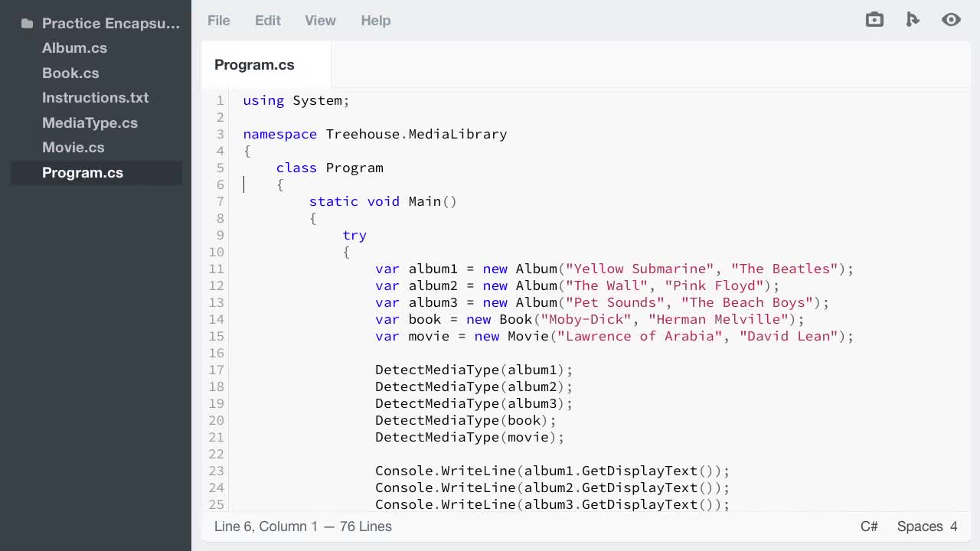The image size is (980, 551).
Task: Open the Spaces 4 indentation setting
Action: coord(927,527)
